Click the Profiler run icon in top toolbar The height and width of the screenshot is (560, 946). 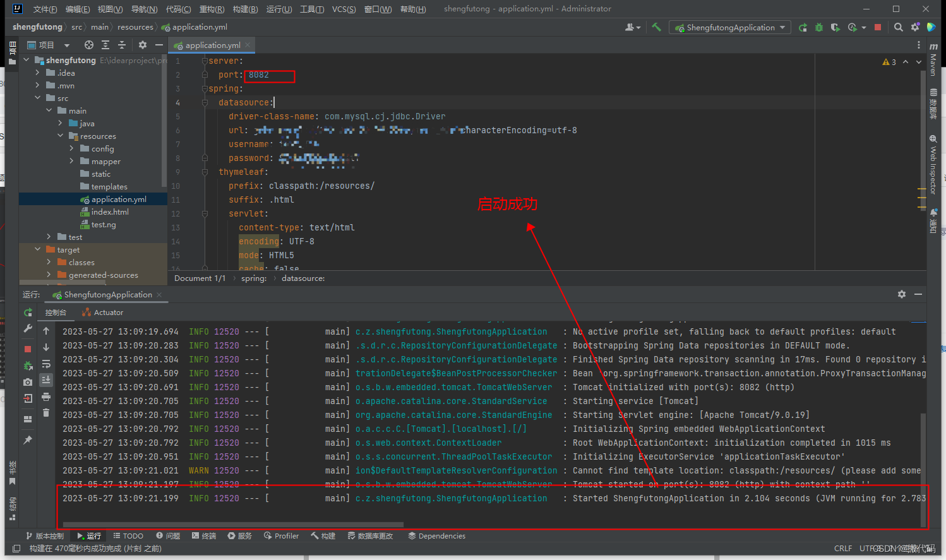853,27
